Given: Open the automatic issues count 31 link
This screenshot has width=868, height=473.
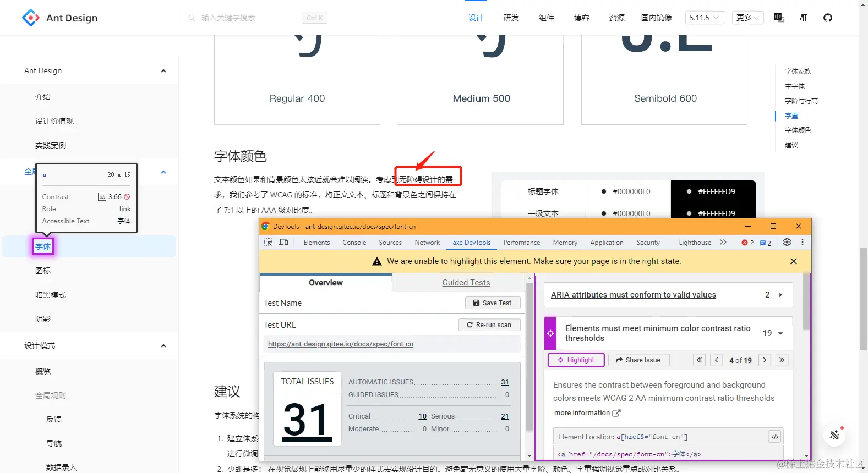Looking at the screenshot, I should point(505,382).
